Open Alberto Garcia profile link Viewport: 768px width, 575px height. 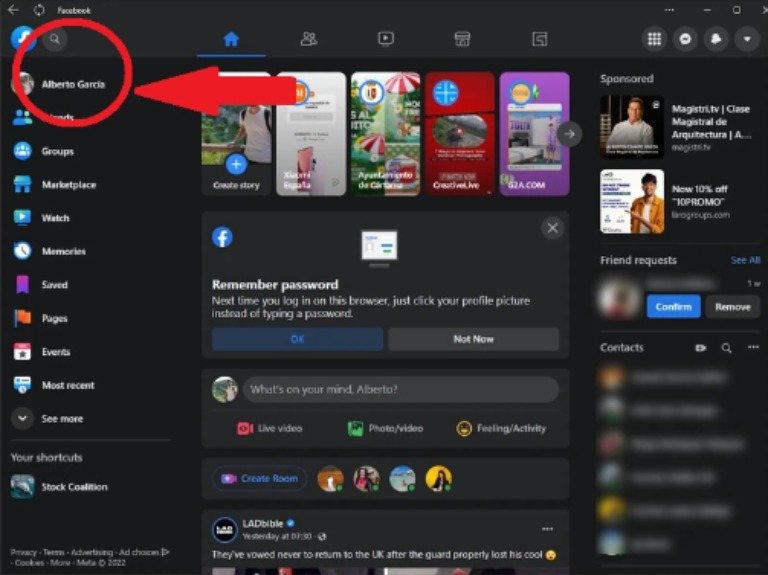[72, 84]
